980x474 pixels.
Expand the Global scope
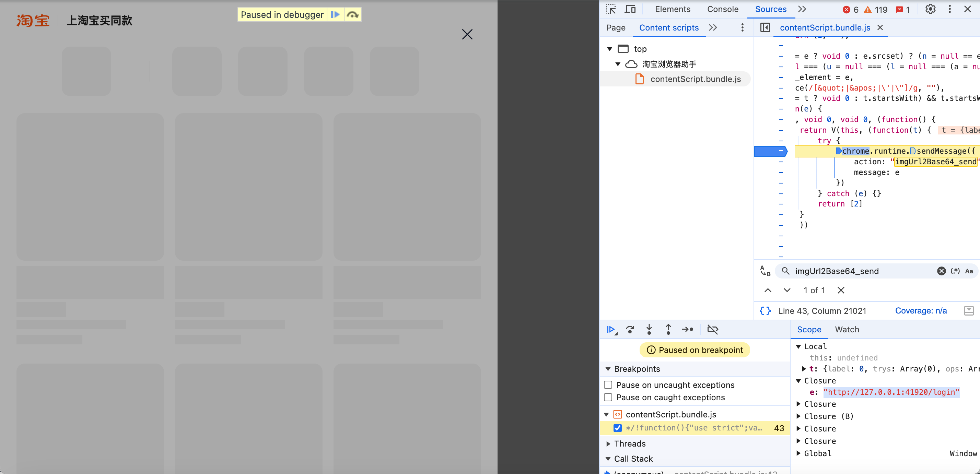798,453
